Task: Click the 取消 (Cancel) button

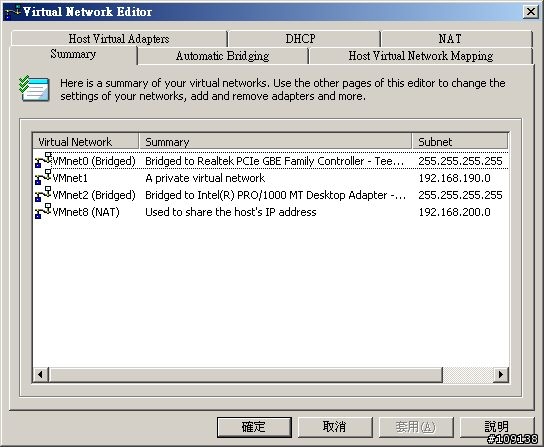Action: coord(335,427)
